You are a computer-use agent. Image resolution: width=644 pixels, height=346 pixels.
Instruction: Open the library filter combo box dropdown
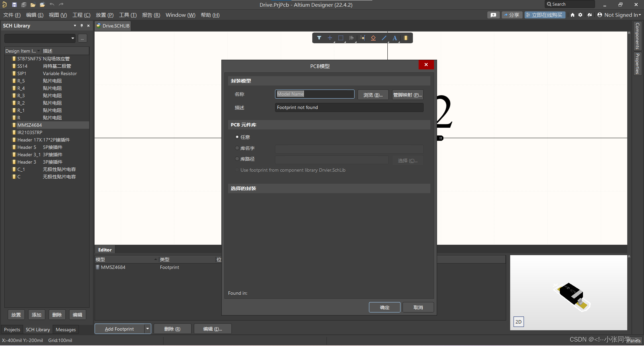[72, 38]
